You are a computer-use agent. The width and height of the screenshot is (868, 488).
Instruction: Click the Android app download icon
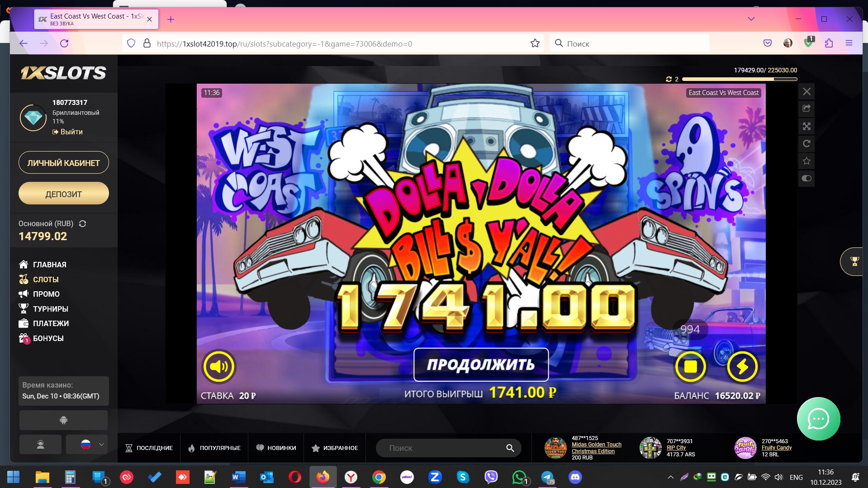tap(63, 420)
